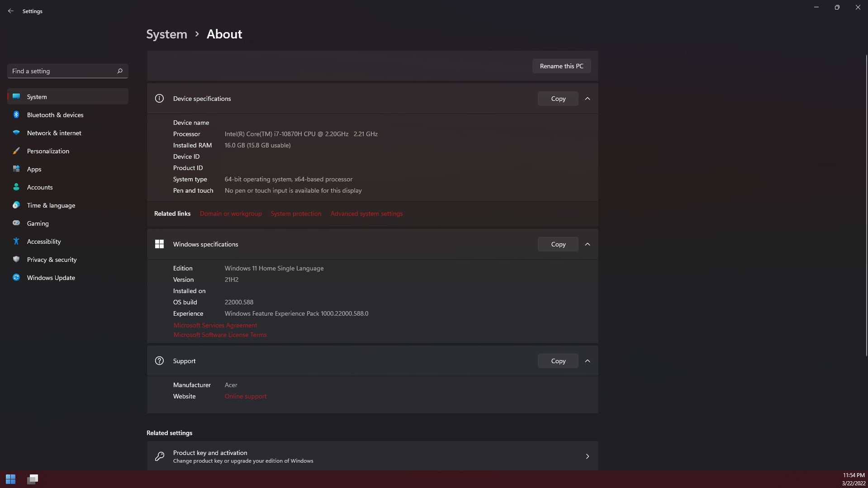This screenshot has width=868, height=488.
Task: Open Product key and activation
Action: click(x=372, y=456)
